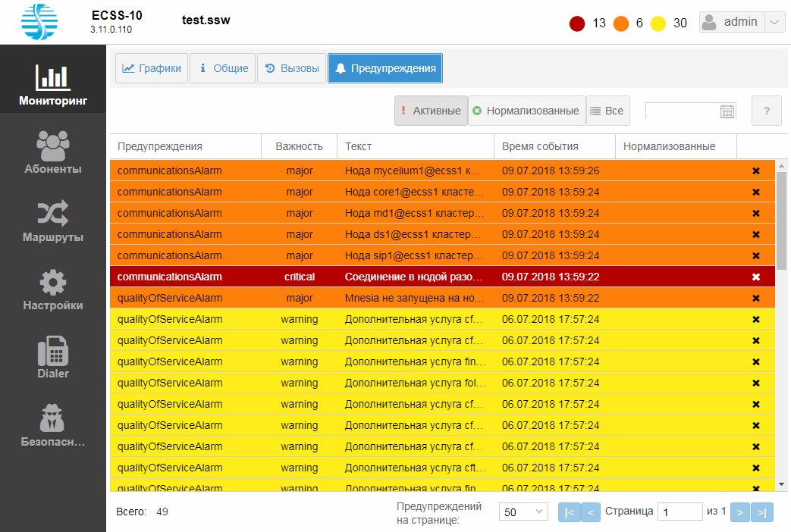Toggle the Активные alarms filter
791x532 pixels.
[431, 111]
